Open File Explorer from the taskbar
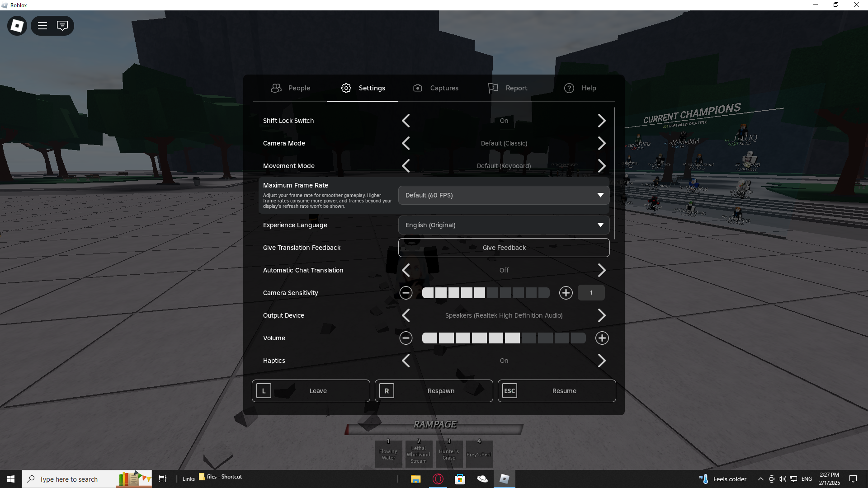Viewport: 868px width, 488px height. [415, 479]
